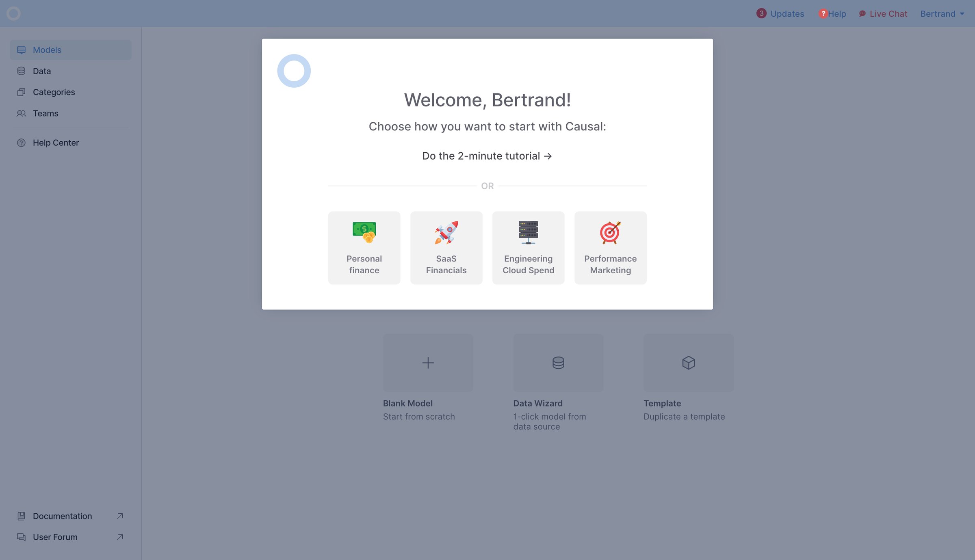The image size is (975, 560).
Task: Visit the User Forum link
Action: (71, 537)
